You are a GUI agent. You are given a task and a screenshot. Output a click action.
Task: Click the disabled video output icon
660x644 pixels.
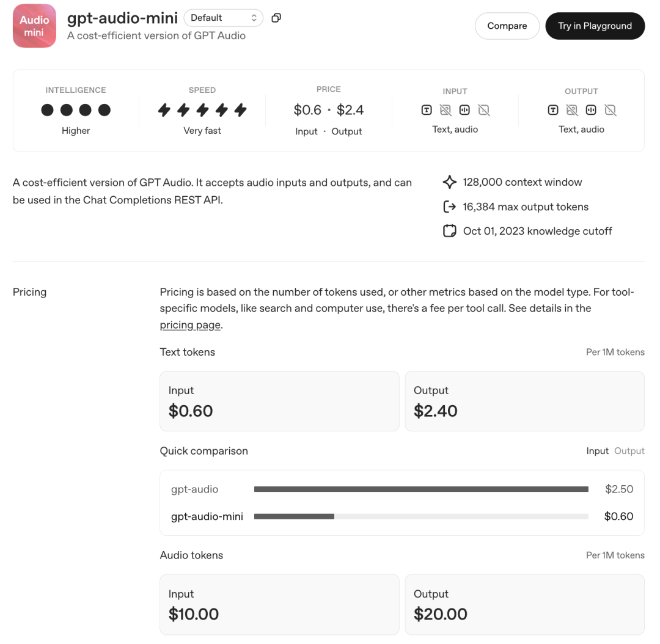coord(610,110)
